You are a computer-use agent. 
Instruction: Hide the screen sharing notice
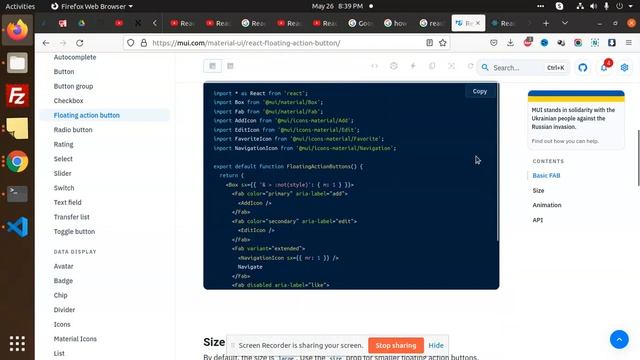coord(436,345)
